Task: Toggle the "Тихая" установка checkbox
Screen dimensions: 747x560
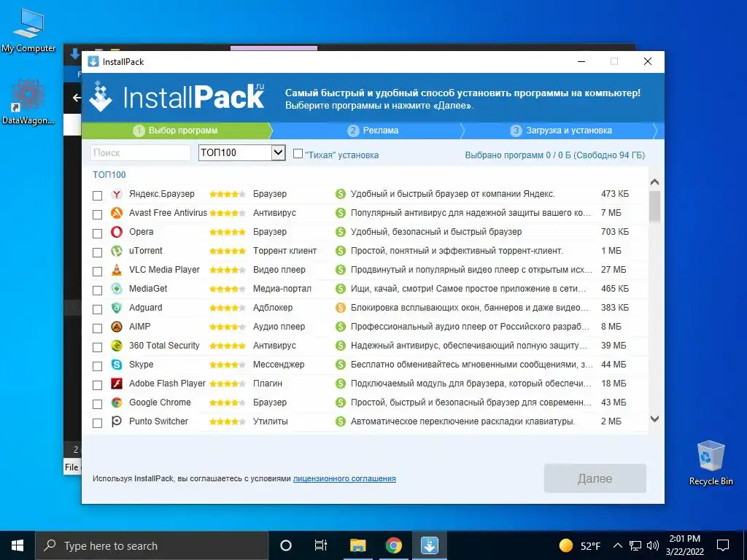Action: 298,154
